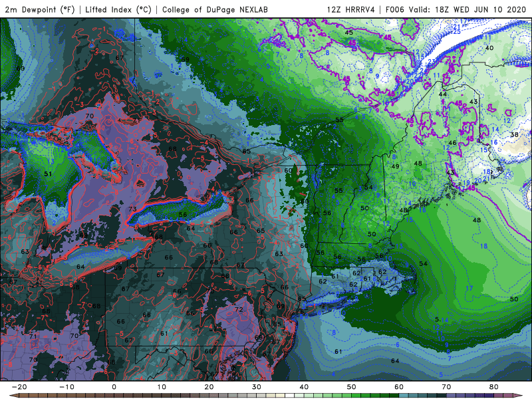
Task: Click the -20 label on the color scale
Action: coord(19,387)
